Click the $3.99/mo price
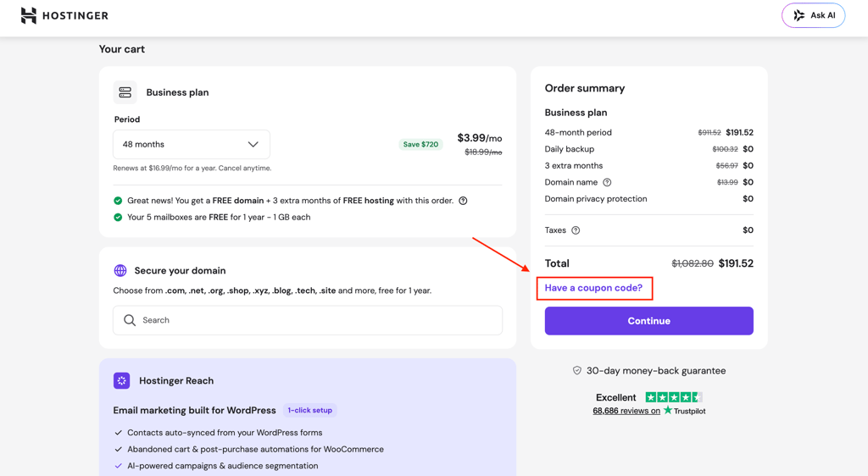Viewport: 868px width, 476px height. (x=480, y=138)
